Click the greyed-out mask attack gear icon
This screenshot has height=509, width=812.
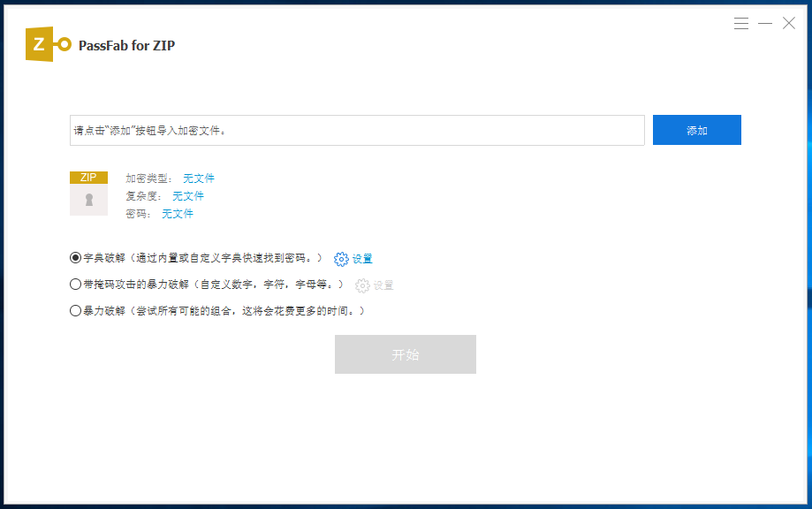(362, 285)
